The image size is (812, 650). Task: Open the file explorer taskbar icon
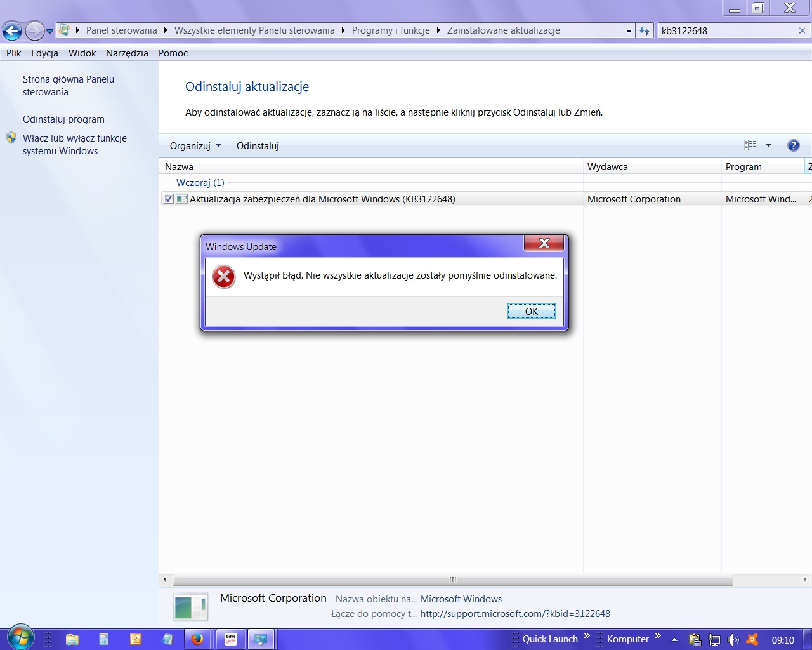point(72,639)
